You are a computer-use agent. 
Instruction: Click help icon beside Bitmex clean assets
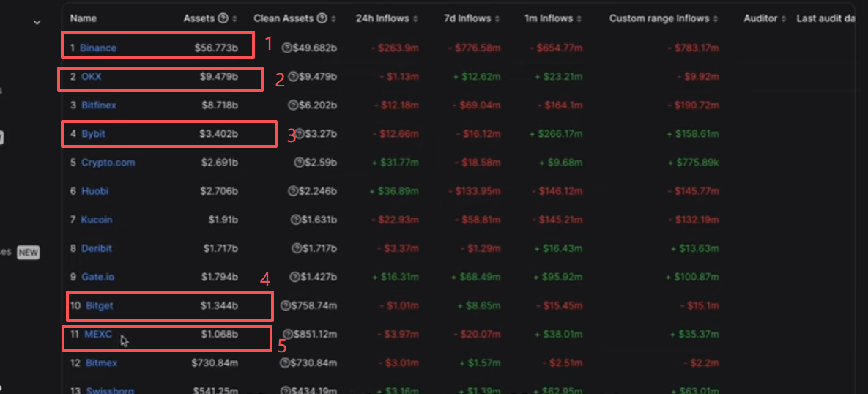tap(286, 363)
